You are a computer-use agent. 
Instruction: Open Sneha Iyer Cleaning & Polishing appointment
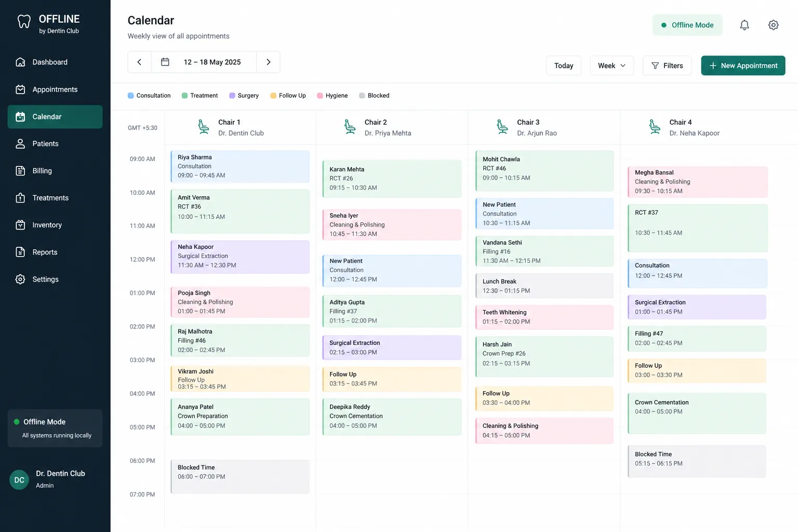coord(392,224)
